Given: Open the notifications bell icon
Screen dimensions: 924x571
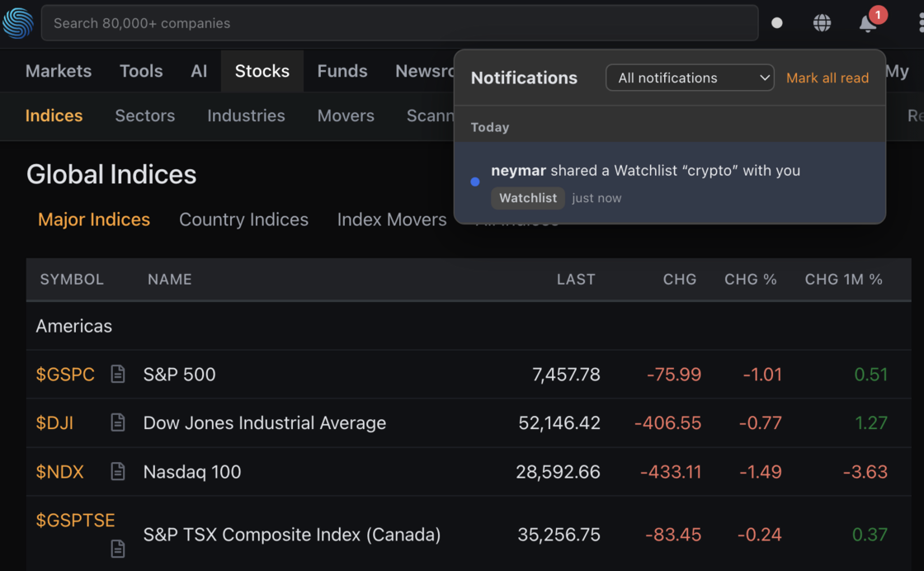Looking at the screenshot, I should (867, 24).
